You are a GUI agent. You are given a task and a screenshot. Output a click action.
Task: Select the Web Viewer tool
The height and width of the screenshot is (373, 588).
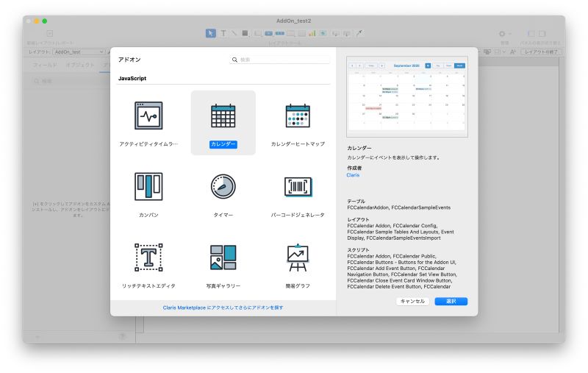tap(323, 34)
